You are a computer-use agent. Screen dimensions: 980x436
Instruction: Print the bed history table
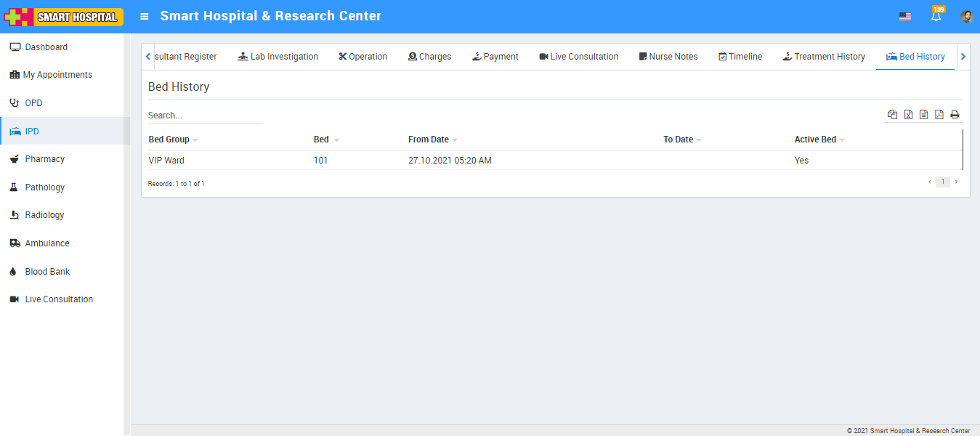point(955,115)
